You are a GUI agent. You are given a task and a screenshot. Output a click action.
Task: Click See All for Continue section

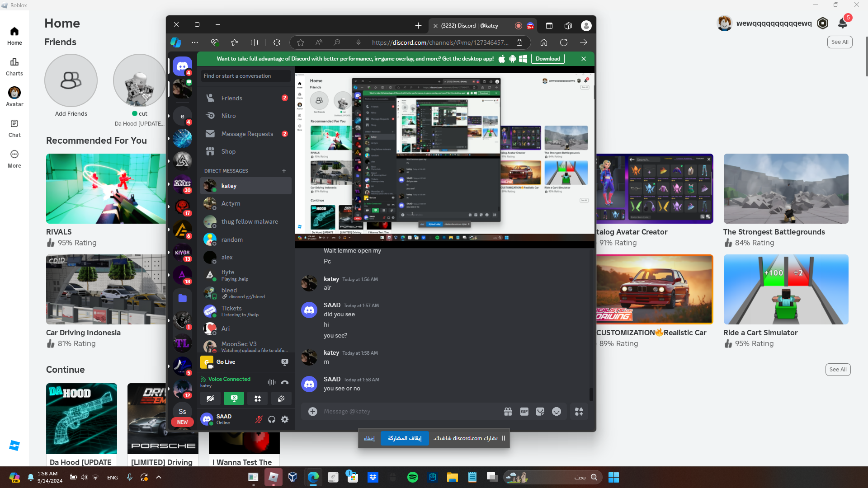838,370
